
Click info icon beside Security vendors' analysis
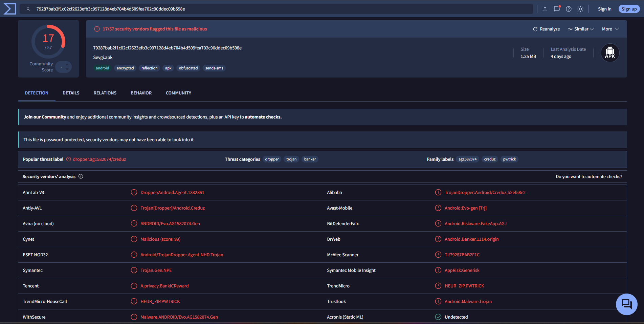pos(81,176)
